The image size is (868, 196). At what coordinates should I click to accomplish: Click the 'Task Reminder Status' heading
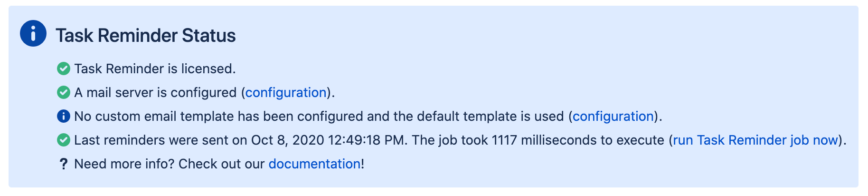click(x=146, y=36)
